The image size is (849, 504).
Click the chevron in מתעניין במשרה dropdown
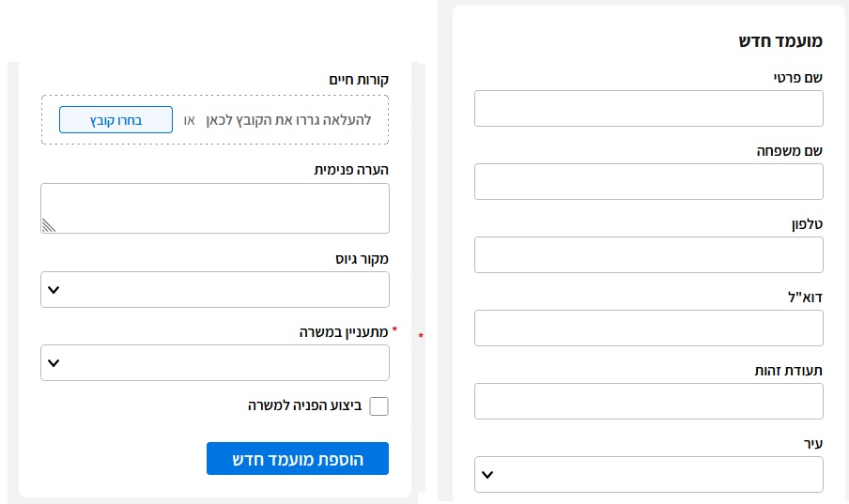[x=54, y=362]
